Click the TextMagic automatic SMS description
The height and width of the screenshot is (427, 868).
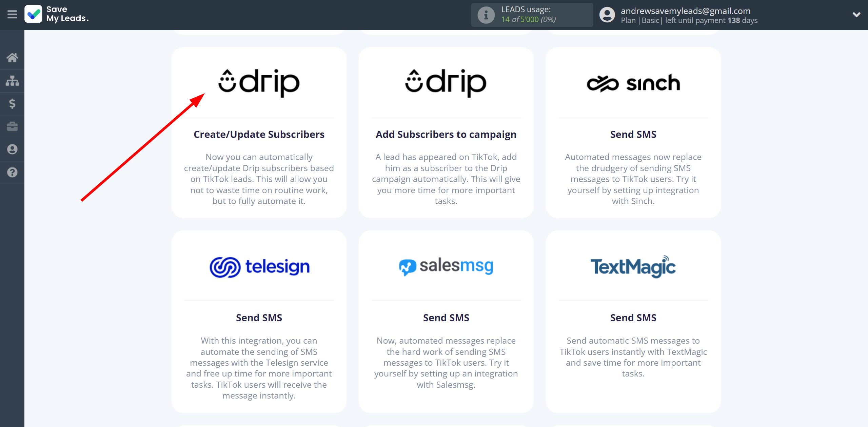point(633,357)
